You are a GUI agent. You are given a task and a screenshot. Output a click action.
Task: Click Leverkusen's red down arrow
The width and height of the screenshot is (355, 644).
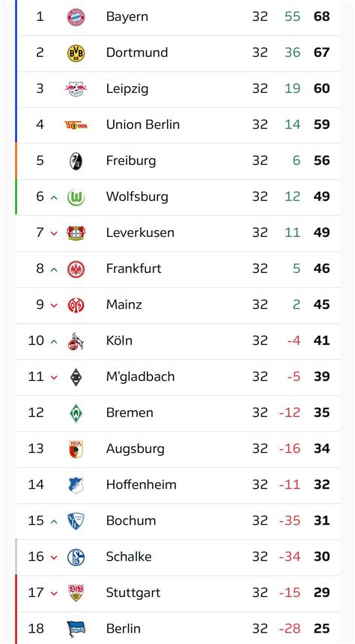tap(54, 233)
